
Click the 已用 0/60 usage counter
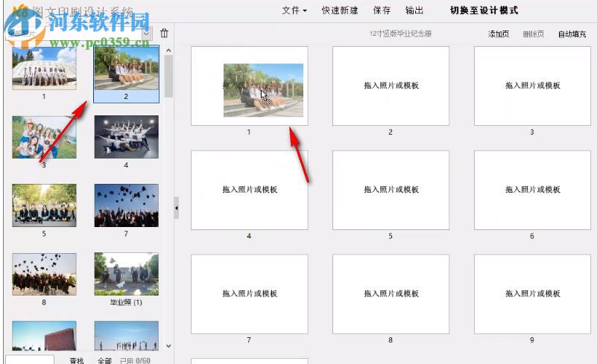[135, 360]
